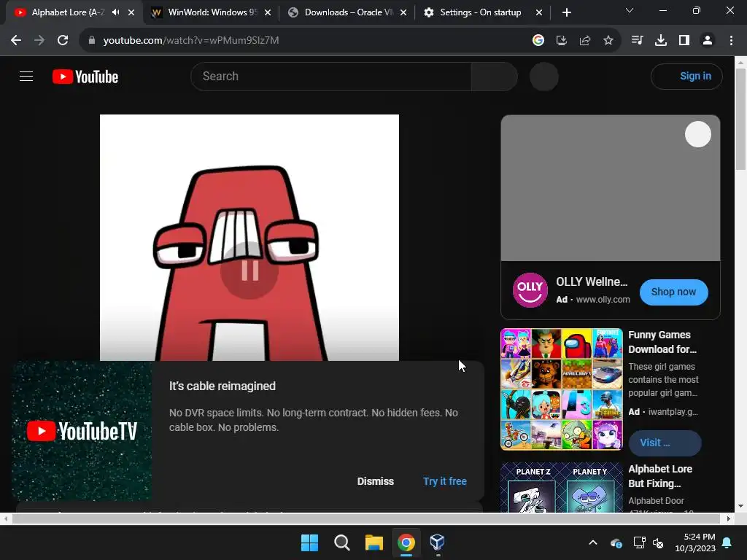Go to YouTube home via logo
747x560 pixels.
(85, 77)
